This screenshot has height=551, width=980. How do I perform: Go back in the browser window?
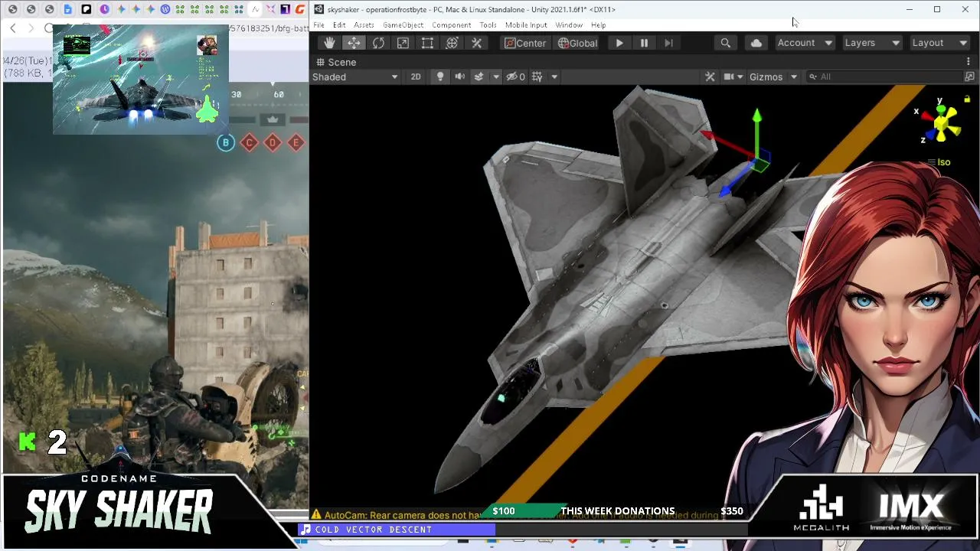[x=13, y=28]
